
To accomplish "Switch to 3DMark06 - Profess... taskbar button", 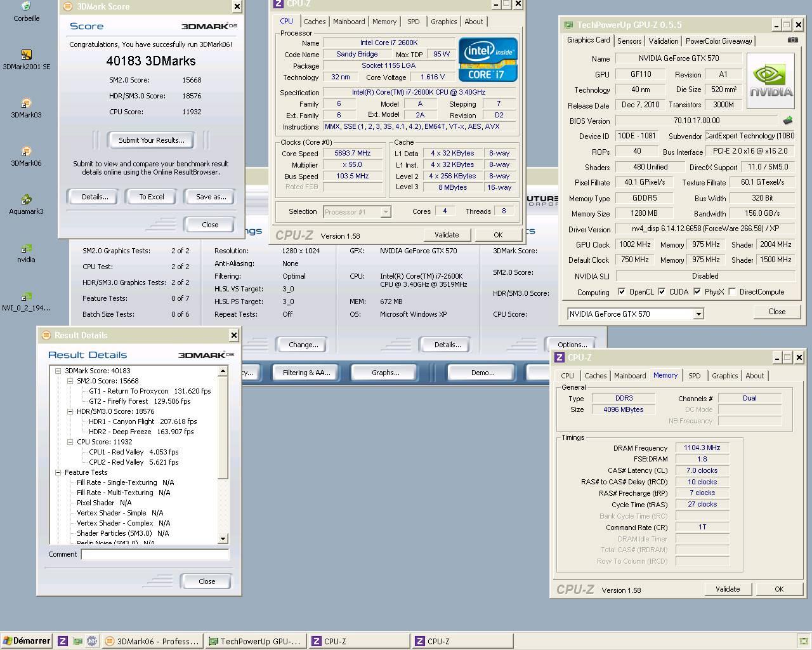I will click(154, 641).
